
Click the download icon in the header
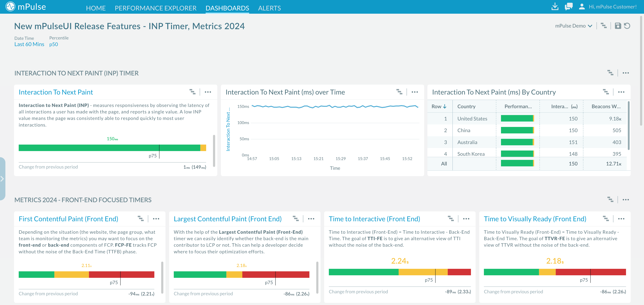[x=555, y=7]
